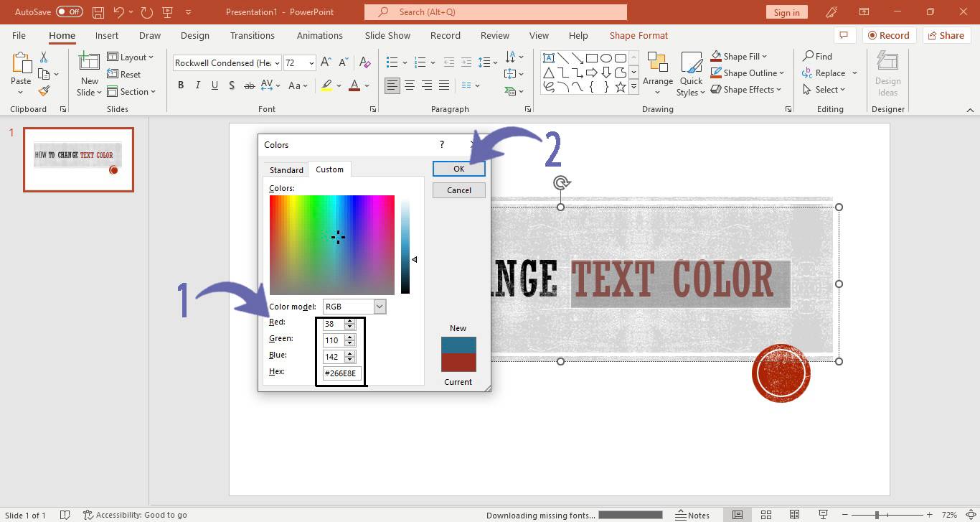
Task: Select slide 1 thumbnail
Action: coord(78,159)
